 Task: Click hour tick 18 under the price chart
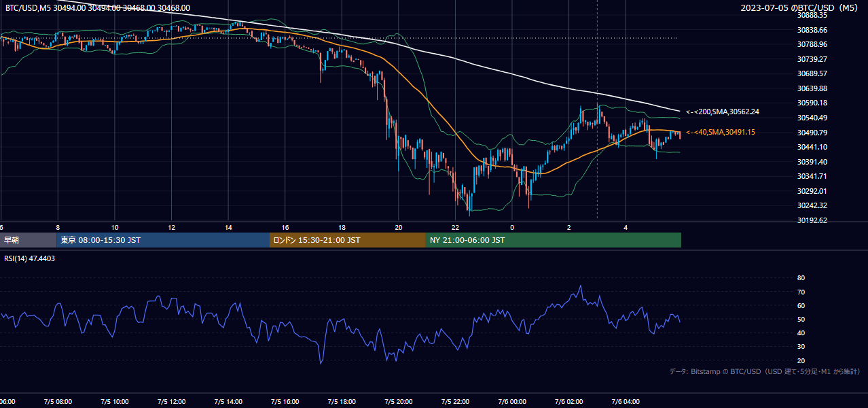click(x=342, y=227)
